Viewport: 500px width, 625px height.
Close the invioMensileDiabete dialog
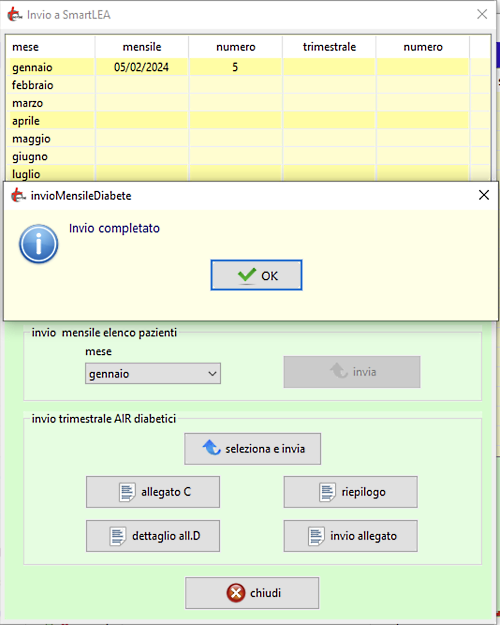coord(484,195)
